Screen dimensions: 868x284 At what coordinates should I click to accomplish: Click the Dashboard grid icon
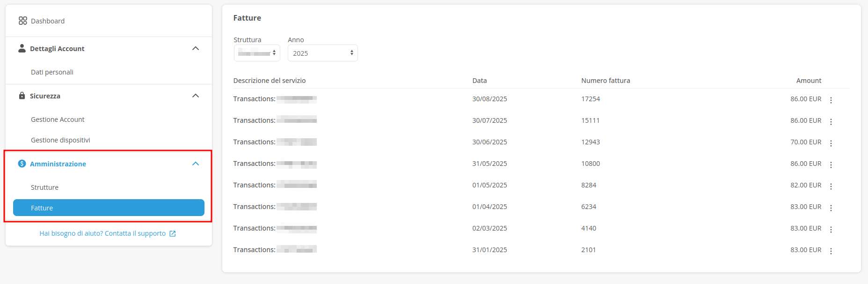point(22,21)
